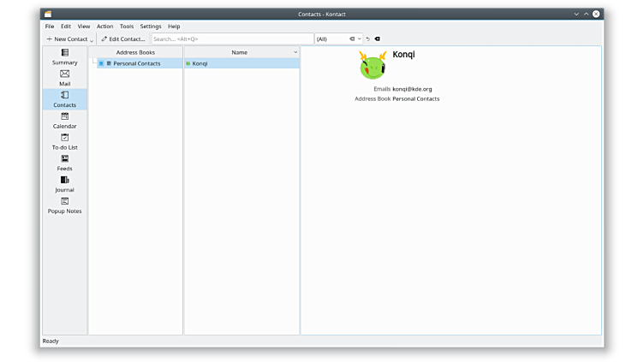Viewport: 644px width, 362px height.
Task: Expand the New Contact dropdown arrow
Action: (92, 39)
